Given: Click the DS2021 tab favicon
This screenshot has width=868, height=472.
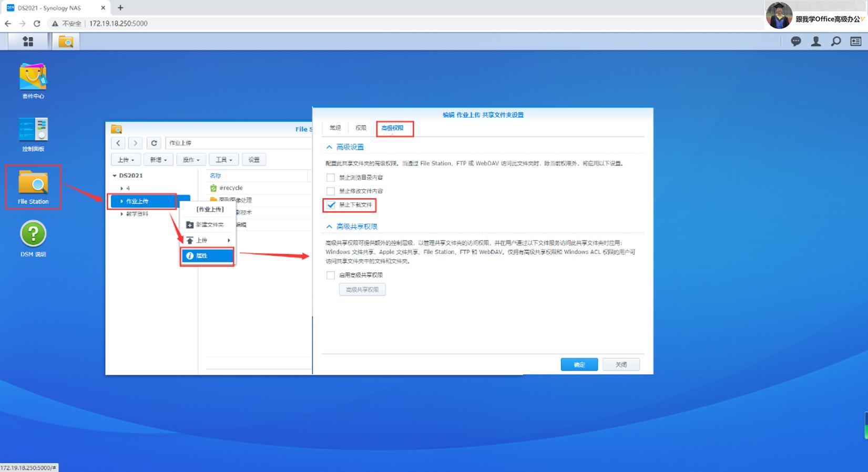Looking at the screenshot, I should (10, 8).
